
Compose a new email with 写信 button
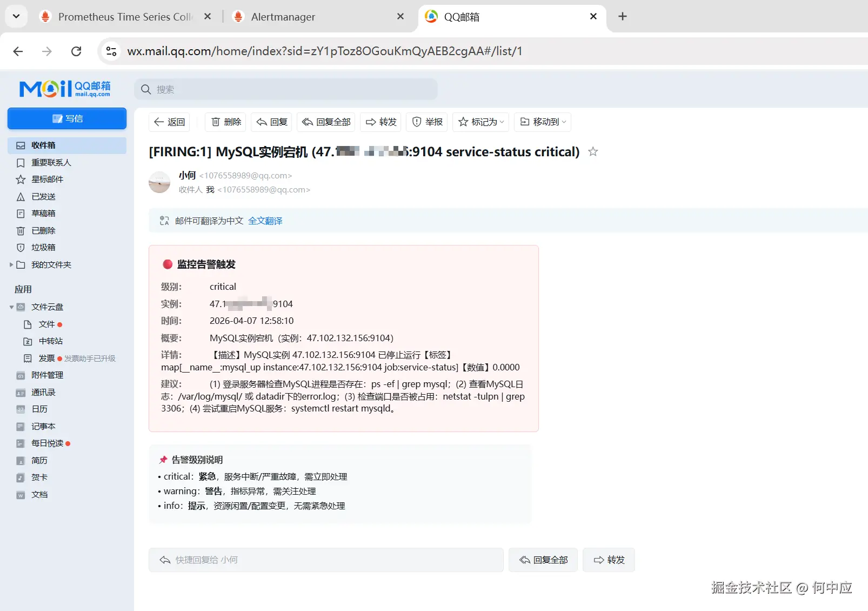(67, 118)
